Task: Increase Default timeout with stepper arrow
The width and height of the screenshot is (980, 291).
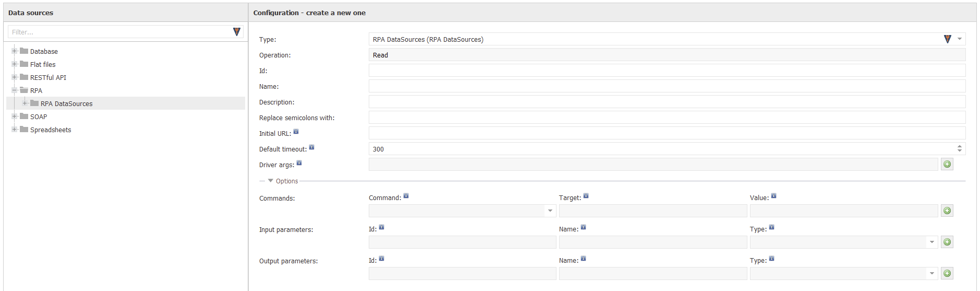Action: [960, 146]
